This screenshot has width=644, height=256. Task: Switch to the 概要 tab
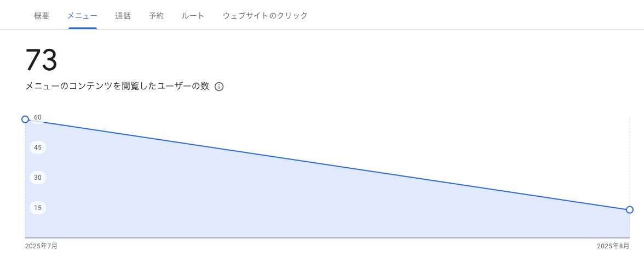[x=42, y=16]
